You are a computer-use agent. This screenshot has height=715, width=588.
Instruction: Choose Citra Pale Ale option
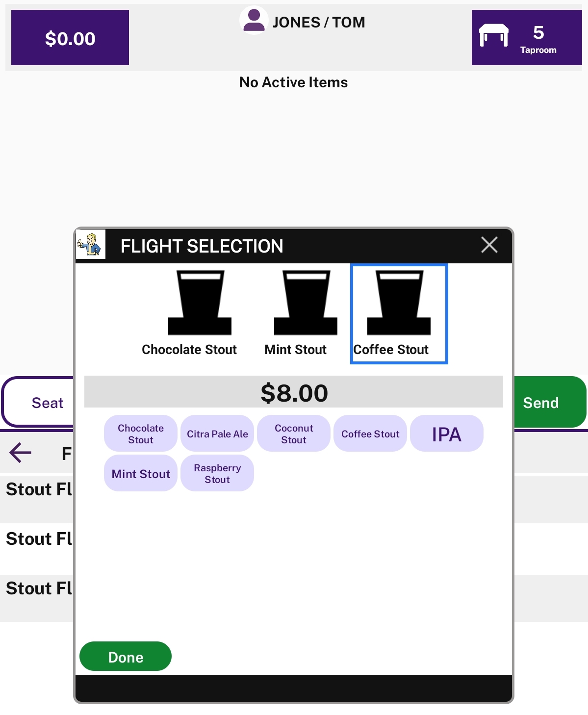[217, 434]
